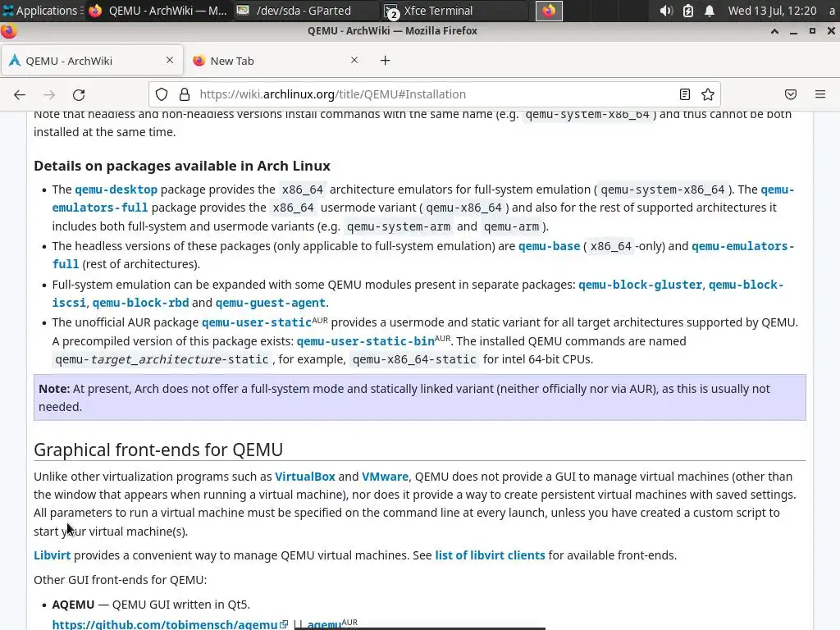Screen dimensions: 840x630
Task: Show site security padlock info
Action: click(x=185, y=94)
